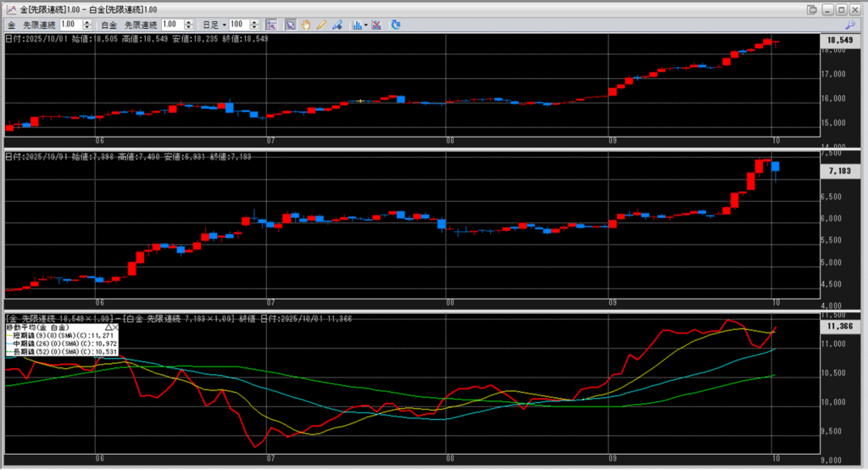
Task: Increase the gold multiplier spinner value
Action: [x=89, y=22]
